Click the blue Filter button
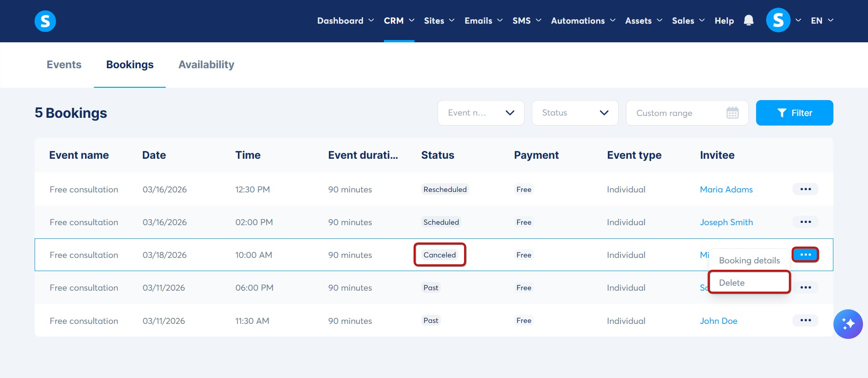The height and width of the screenshot is (378, 868). tap(794, 113)
